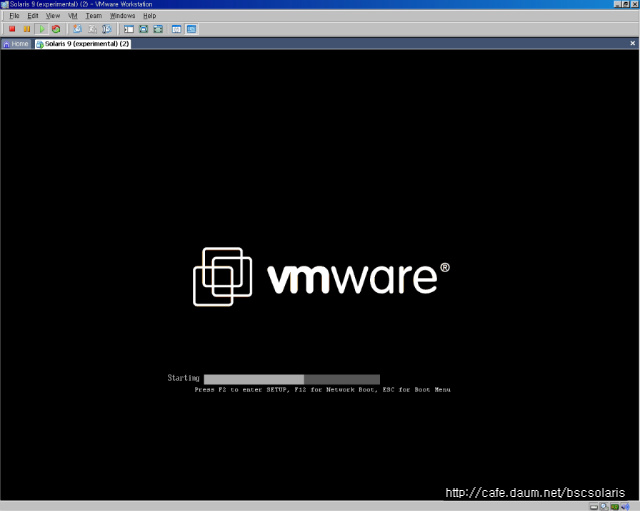Image resolution: width=640 pixels, height=511 pixels.
Task: Click the CD-ROM device status icon
Action: [604, 507]
